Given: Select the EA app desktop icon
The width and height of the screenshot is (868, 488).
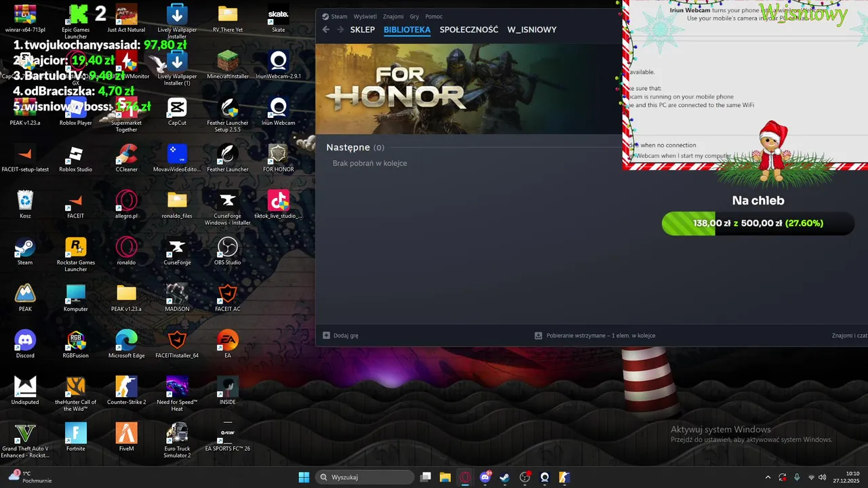Looking at the screenshot, I should click(x=228, y=344).
